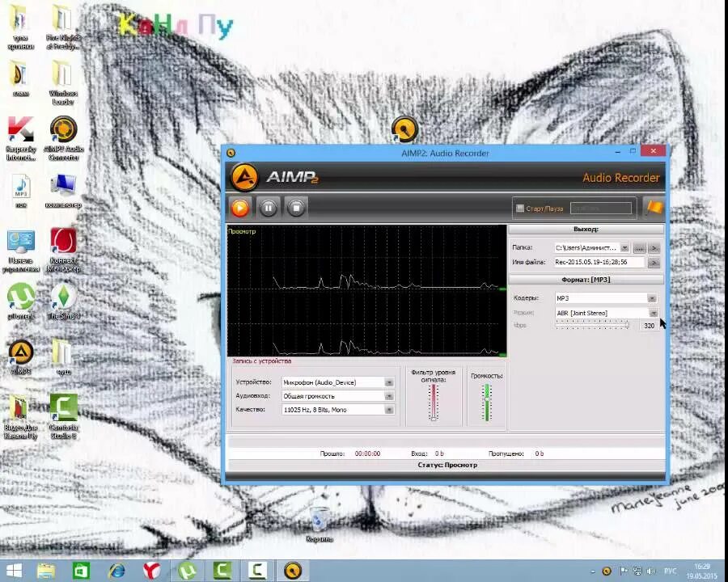Viewport: 728px width, 582px height.
Task: Open the Коннект Менеджер desktop icon
Action: tap(64, 250)
